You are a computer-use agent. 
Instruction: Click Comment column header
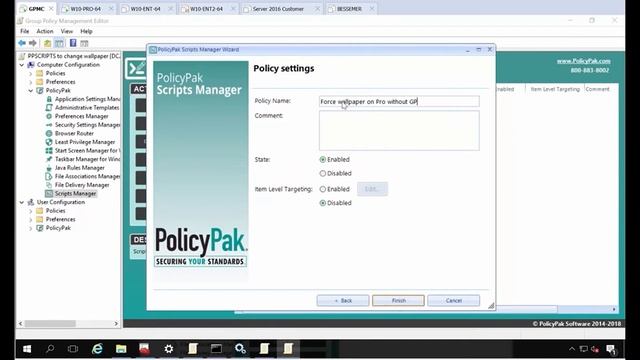[x=597, y=89]
